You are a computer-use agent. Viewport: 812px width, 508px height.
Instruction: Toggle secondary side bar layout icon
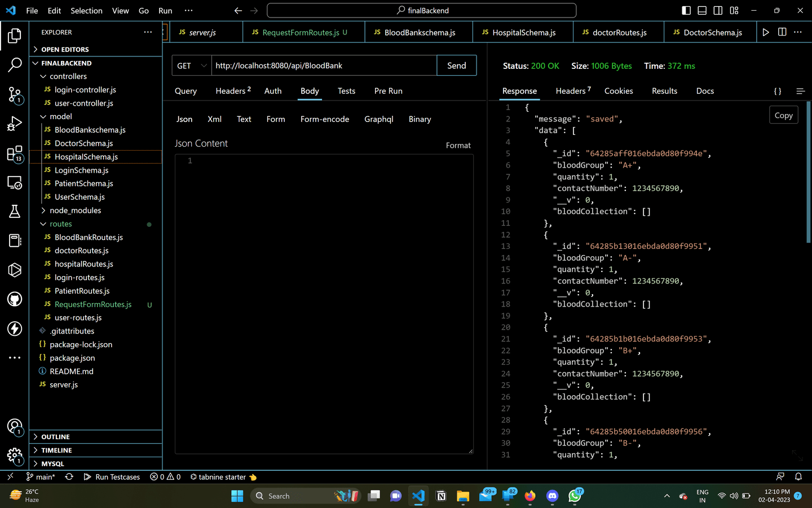pyautogui.click(x=718, y=10)
